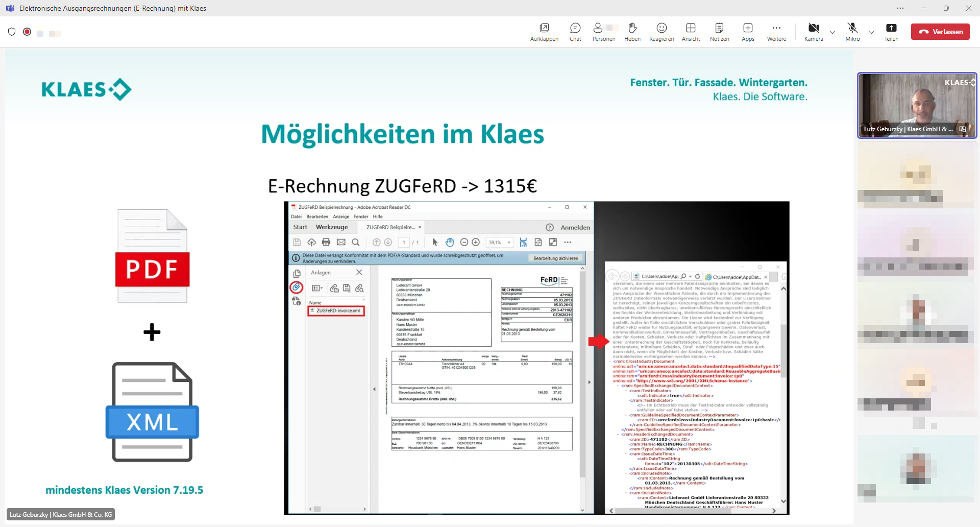Select the ZUGFeRD-invoice.xml attachment

pyautogui.click(x=336, y=310)
